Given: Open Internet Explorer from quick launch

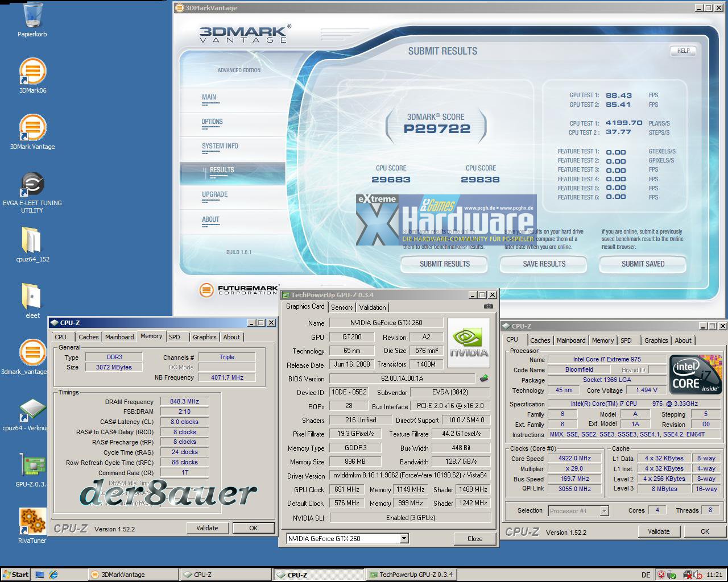Looking at the screenshot, I should point(53,575).
